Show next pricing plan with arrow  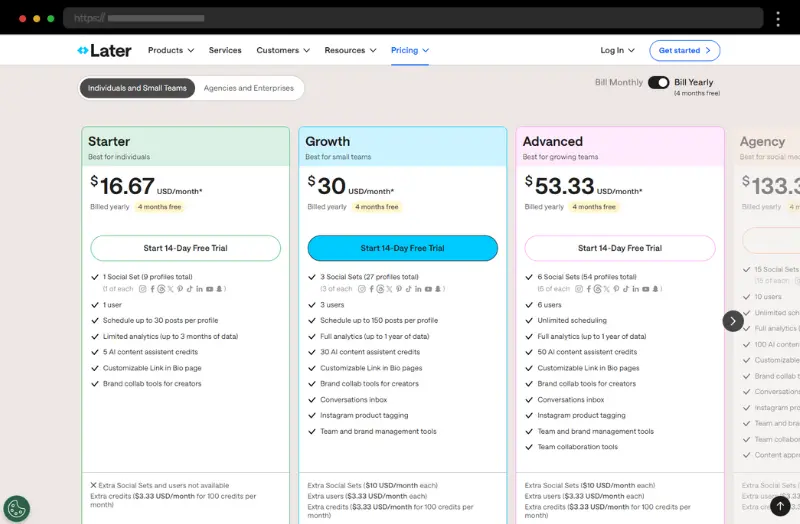point(733,321)
